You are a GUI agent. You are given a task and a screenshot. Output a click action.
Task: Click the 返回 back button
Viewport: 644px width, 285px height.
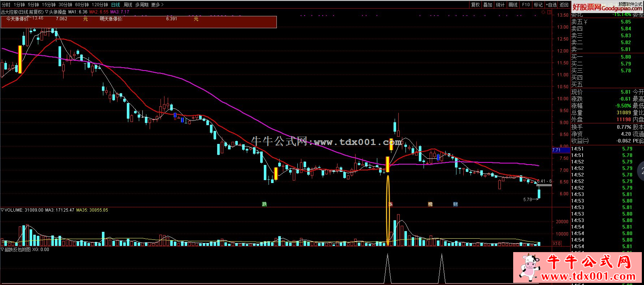tap(564, 5)
